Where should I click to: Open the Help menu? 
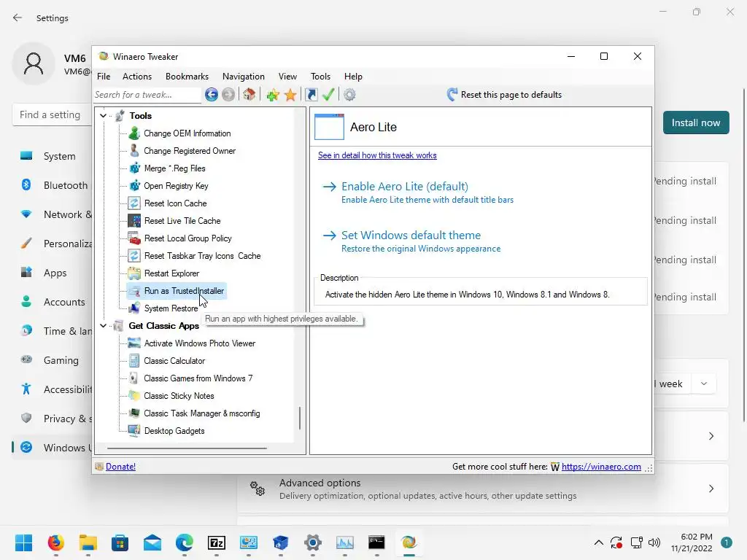(353, 76)
